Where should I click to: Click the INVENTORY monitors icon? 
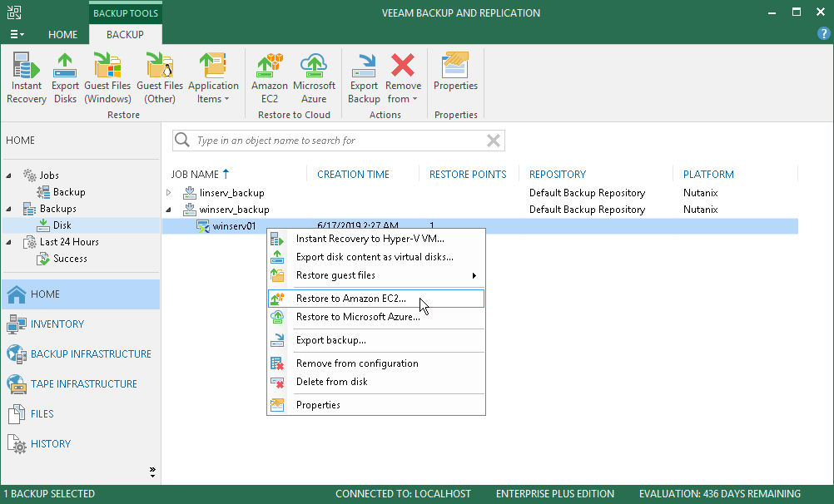coord(17,324)
